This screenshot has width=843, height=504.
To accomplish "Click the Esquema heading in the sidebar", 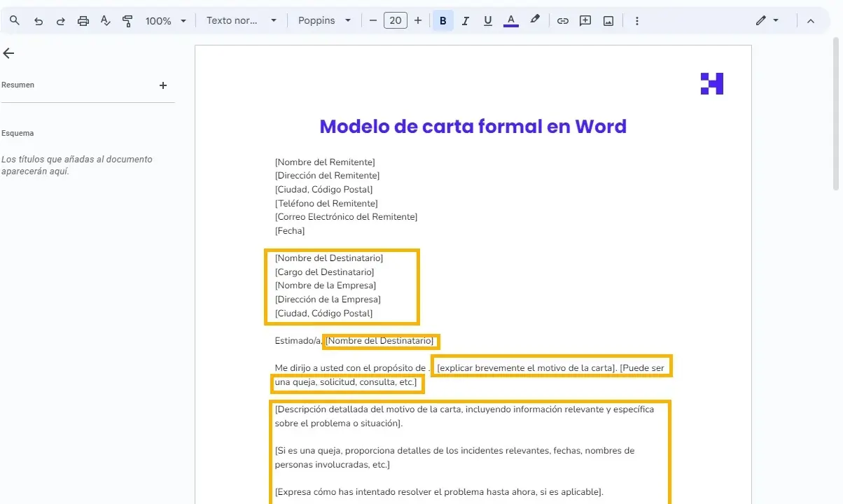I will [x=18, y=133].
